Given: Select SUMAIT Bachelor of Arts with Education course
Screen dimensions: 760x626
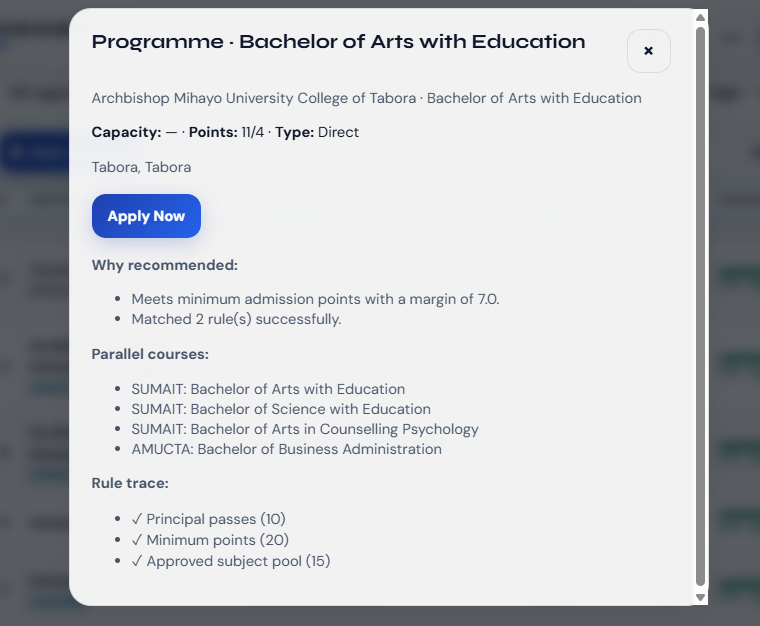Looking at the screenshot, I should click(268, 389).
